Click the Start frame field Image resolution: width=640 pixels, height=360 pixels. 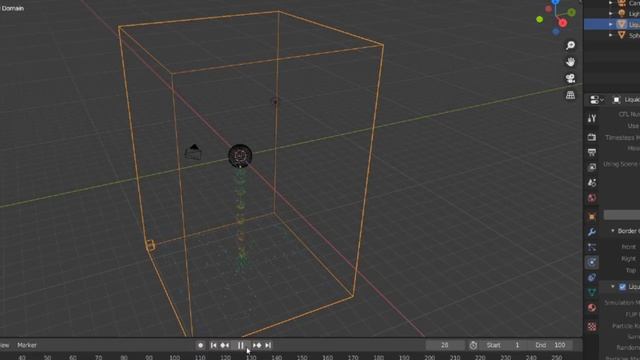(x=504, y=345)
